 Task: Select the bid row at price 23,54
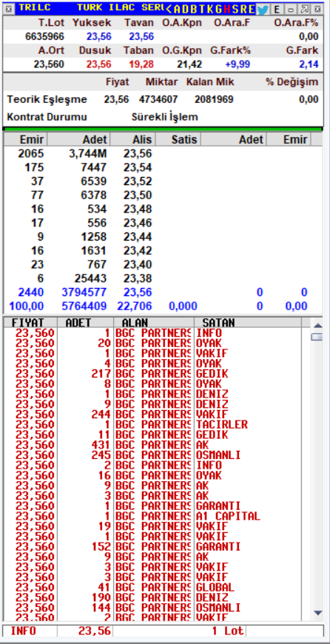[x=162, y=167]
